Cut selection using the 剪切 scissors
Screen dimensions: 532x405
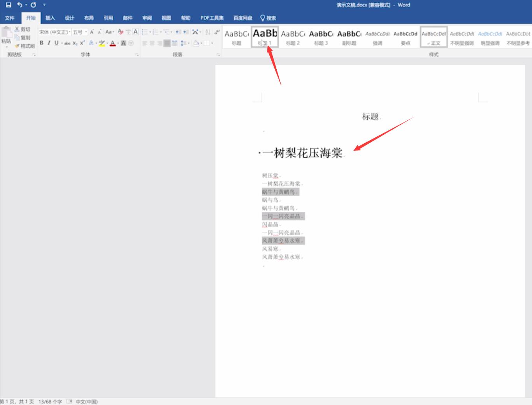click(22, 29)
